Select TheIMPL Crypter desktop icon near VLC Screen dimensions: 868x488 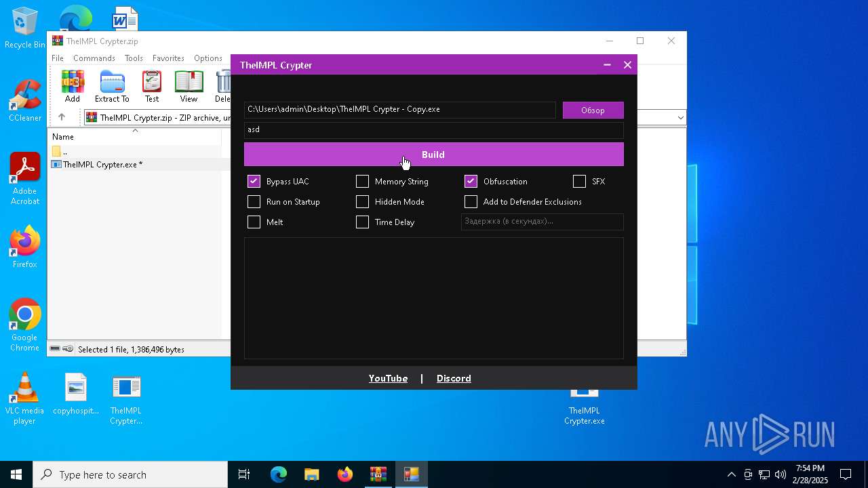click(x=126, y=399)
